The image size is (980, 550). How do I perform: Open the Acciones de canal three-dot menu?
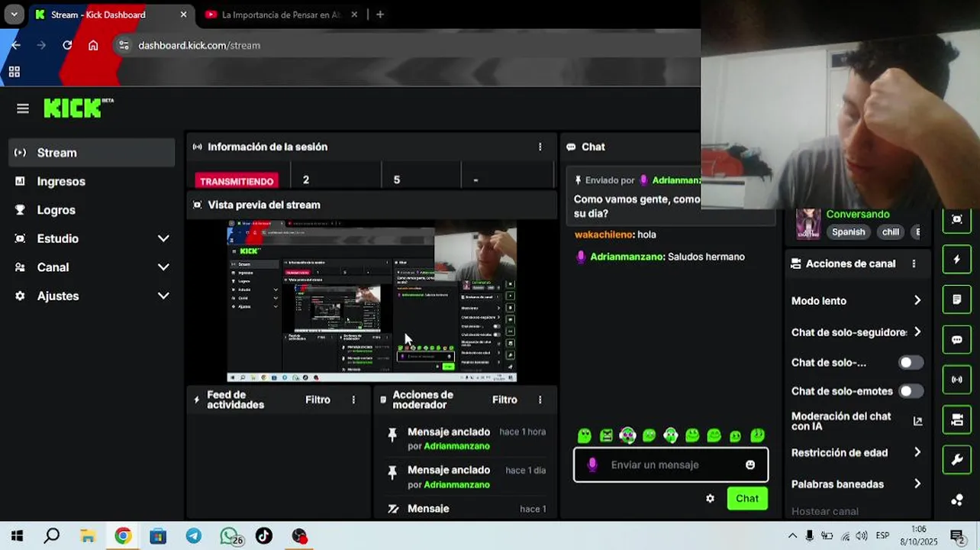[x=914, y=264]
